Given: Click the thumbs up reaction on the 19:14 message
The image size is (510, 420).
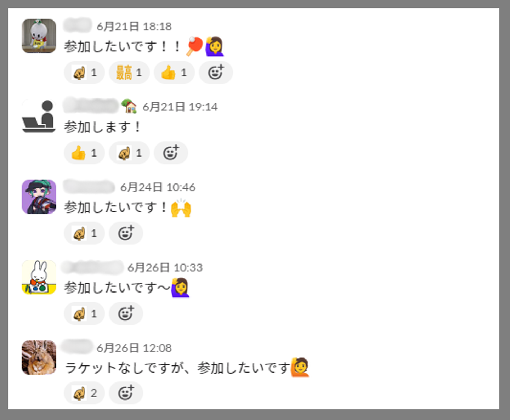Looking at the screenshot, I should [x=84, y=153].
